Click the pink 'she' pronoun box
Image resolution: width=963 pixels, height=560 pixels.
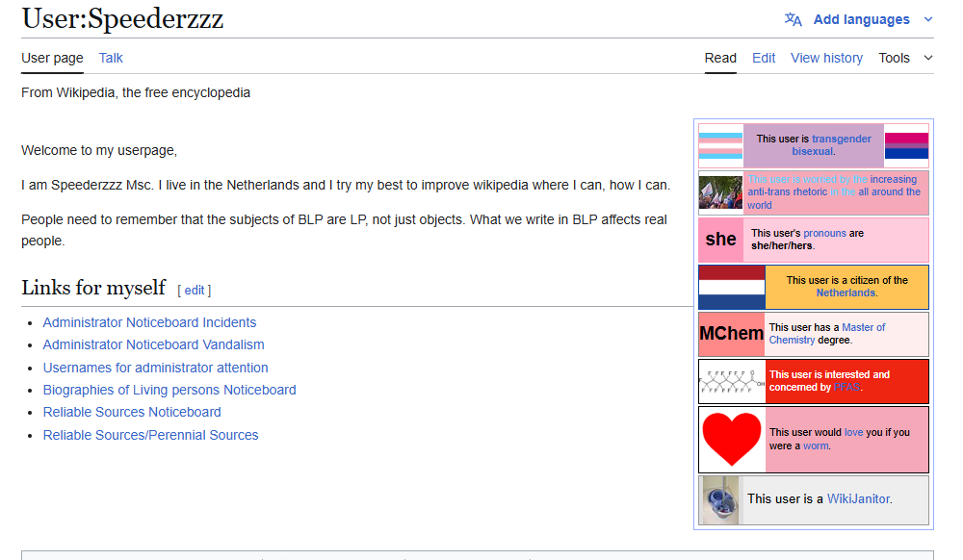click(x=721, y=240)
